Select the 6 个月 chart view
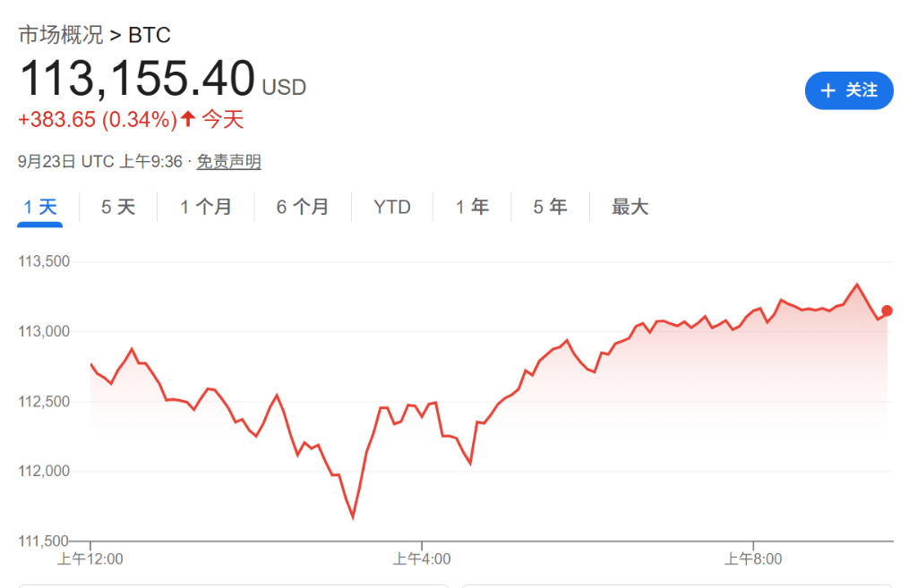Screen dimensions: 917x588 (x=302, y=207)
